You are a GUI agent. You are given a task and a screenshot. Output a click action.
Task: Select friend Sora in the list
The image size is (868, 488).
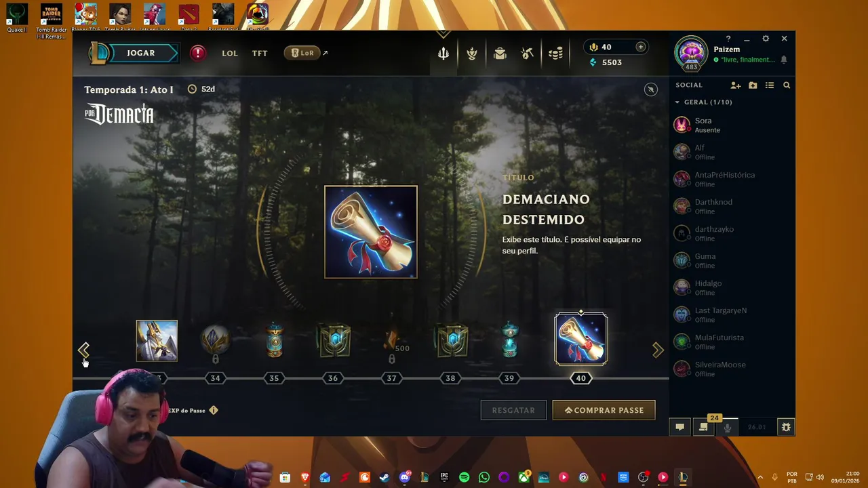tap(732, 125)
